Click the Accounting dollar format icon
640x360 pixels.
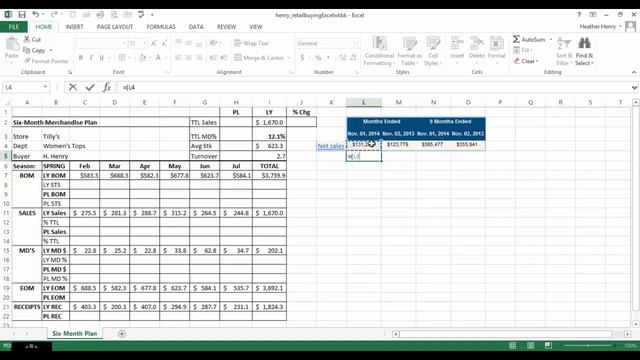click(302, 58)
